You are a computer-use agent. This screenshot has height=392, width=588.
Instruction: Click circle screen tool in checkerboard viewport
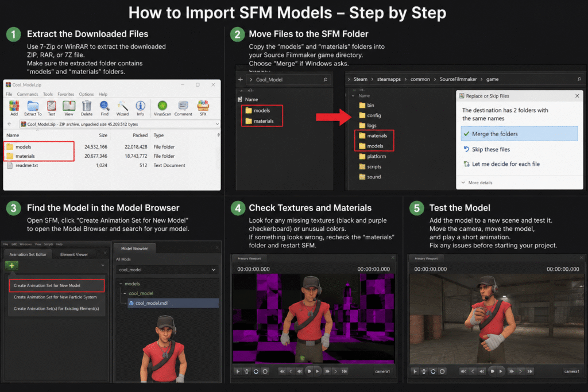[x=265, y=371]
